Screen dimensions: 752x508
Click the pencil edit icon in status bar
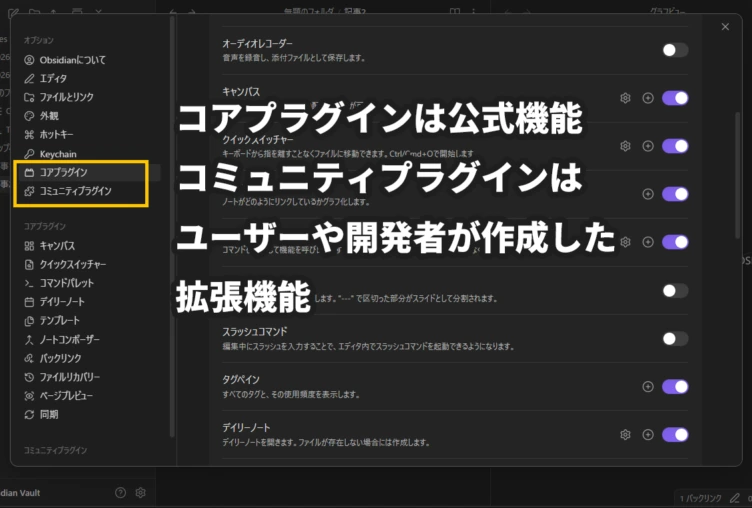(734, 497)
